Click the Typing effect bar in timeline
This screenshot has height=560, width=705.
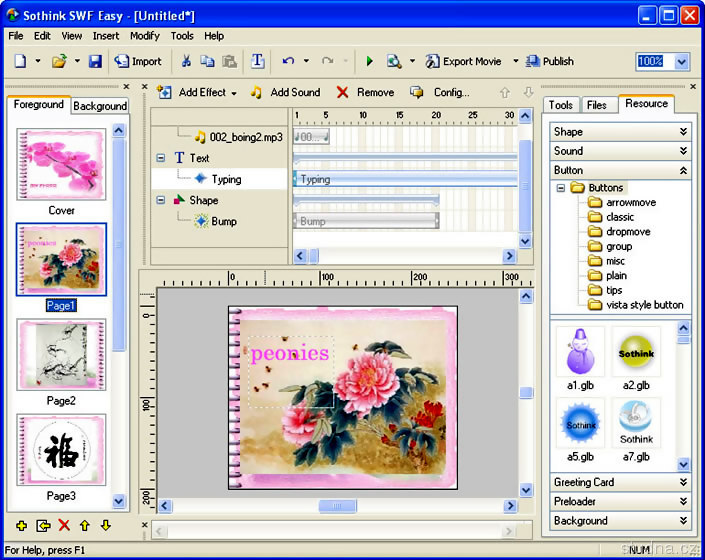[400, 179]
